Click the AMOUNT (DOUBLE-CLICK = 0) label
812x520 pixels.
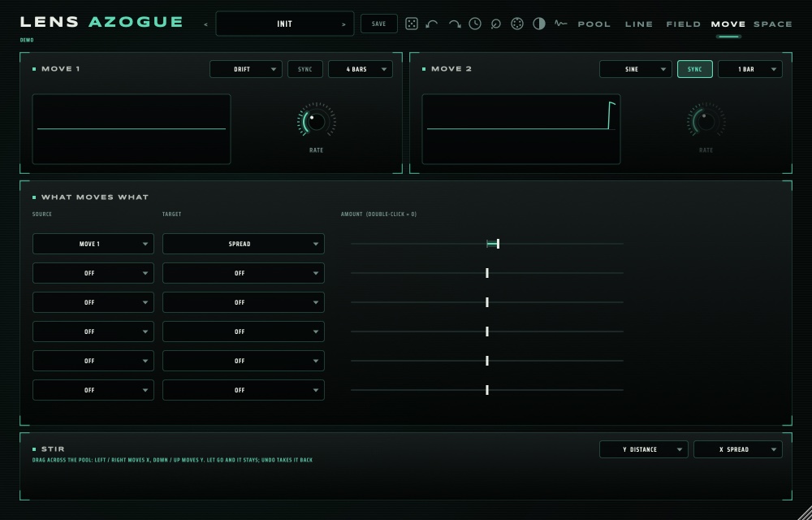click(378, 214)
